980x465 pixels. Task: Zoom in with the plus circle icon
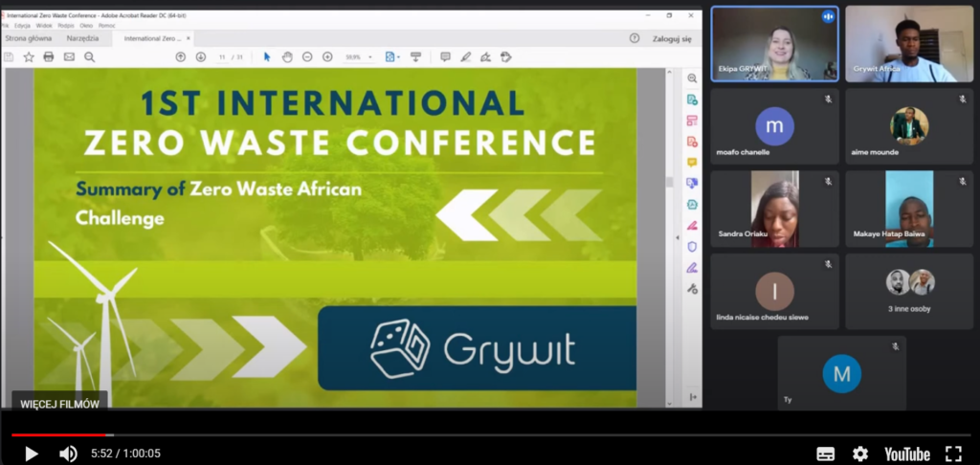(327, 56)
